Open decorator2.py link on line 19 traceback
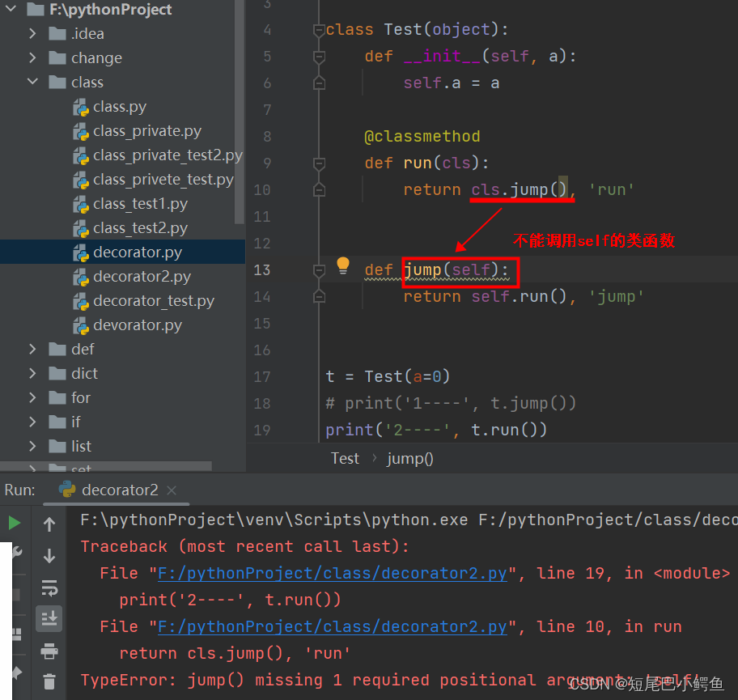 (333, 574)
